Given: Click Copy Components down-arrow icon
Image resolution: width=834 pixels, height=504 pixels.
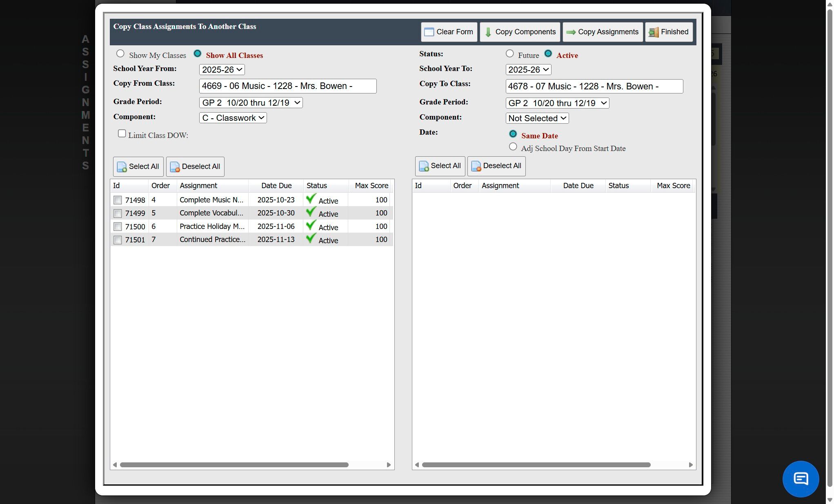Looking at the screenshot, I should (x=488, y=32).
